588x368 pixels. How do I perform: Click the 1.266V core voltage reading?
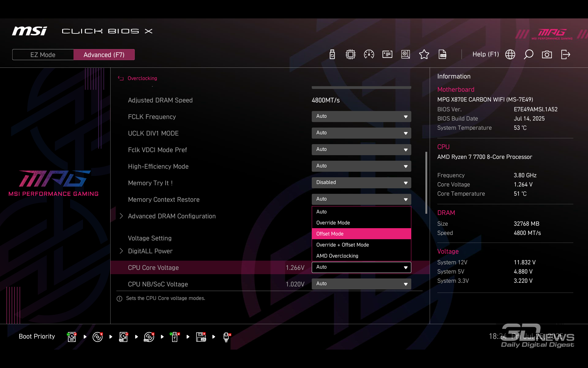point(295,268)
